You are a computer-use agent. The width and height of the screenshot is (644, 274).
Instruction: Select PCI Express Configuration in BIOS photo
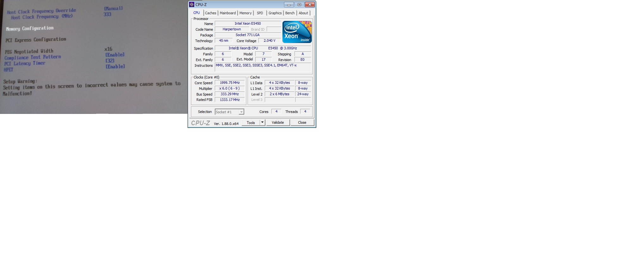pos(36,40)
